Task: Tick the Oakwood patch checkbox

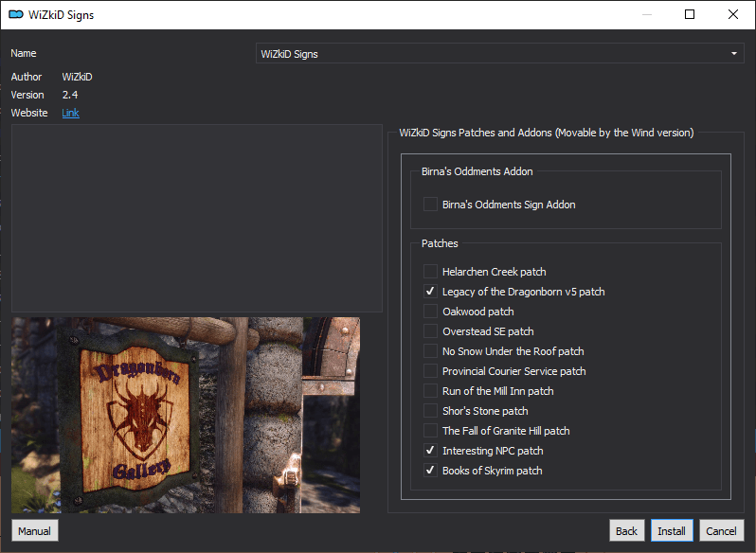Action: click(430, 312)
